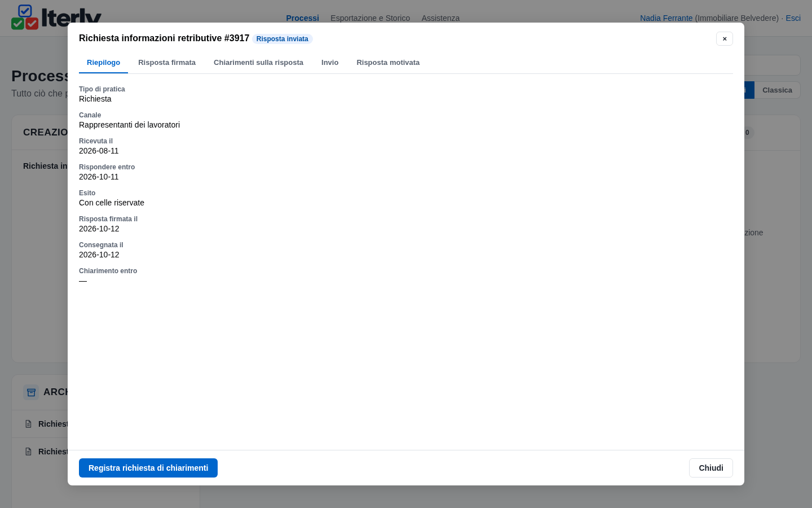Click Registra richiesta di chiarimenti button

coord(148,468)
